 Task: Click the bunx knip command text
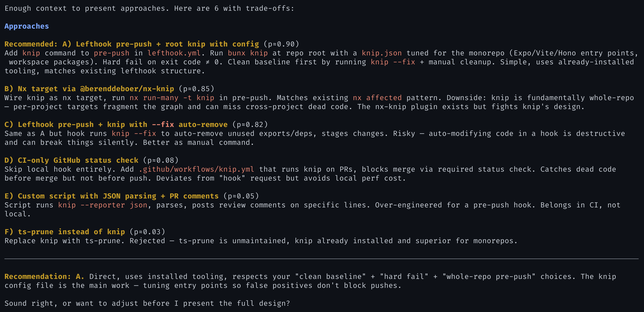tap(248, 53)
